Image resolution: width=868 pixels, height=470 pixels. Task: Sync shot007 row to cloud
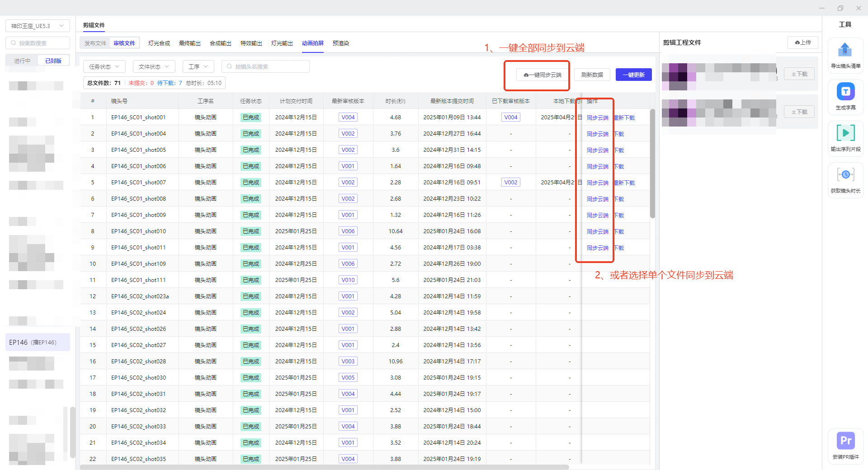point(598,183)
